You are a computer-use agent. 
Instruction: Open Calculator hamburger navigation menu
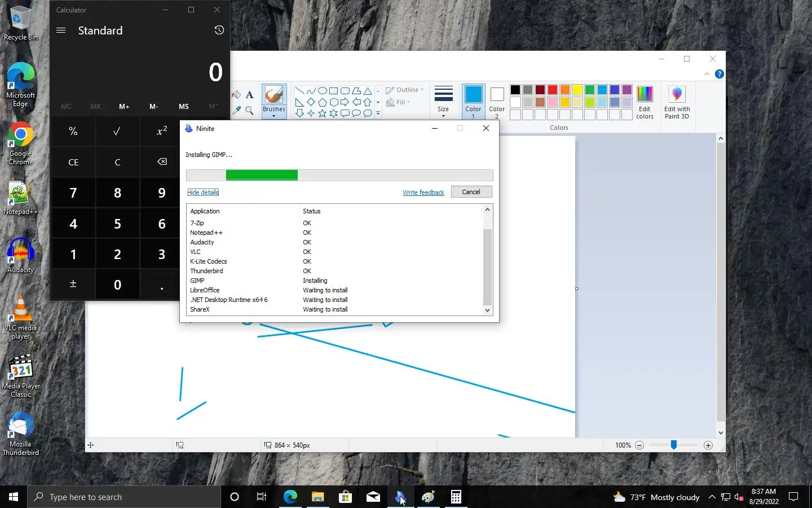tap(61, 30)
